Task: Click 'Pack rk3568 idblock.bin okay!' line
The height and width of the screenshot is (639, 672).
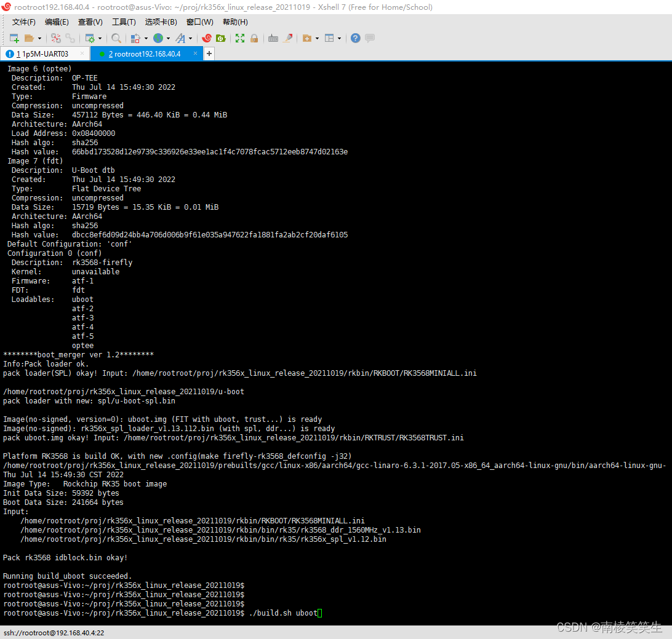Action: click(65, 558)
